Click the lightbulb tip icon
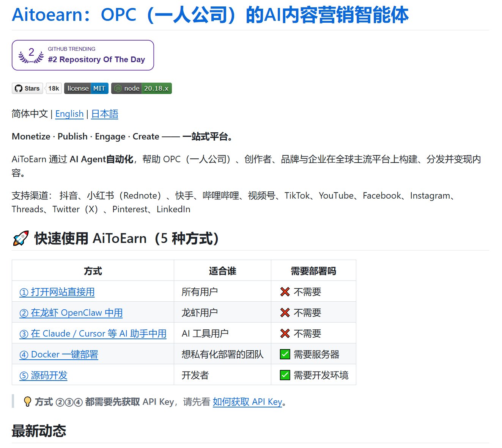This screenshot has height=448, width=502. pyautogui.click(x=27, y=402)
